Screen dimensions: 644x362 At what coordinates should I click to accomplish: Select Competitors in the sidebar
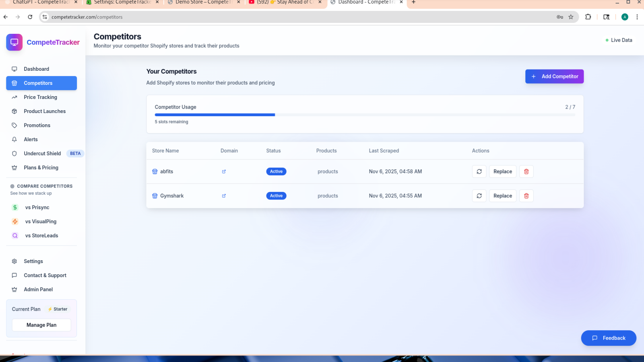(x=41, y=83)
